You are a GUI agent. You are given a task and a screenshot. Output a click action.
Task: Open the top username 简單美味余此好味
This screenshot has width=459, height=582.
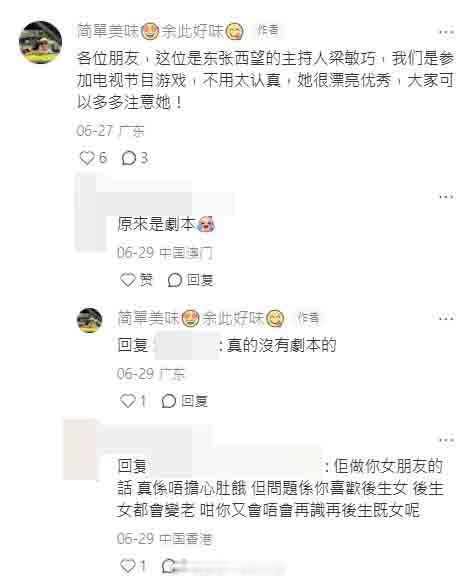coord(160,31)
